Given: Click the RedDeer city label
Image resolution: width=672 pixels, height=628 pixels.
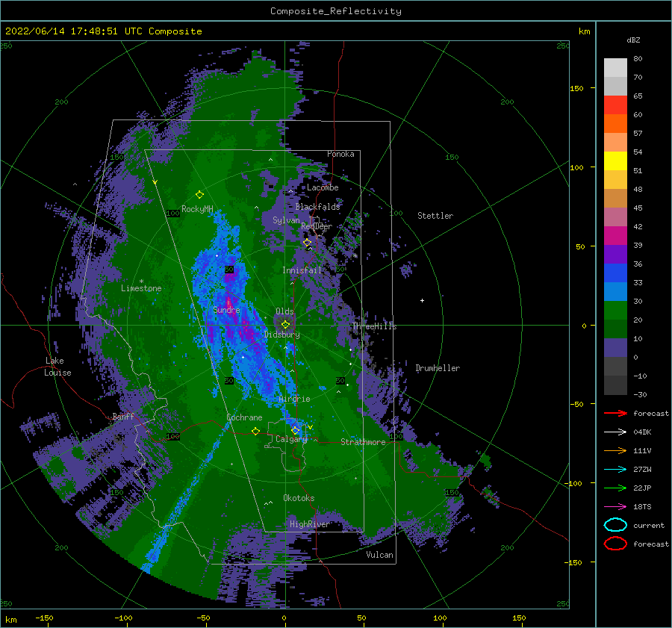Looking at the screenshot, I should click(x=317, y=226).
